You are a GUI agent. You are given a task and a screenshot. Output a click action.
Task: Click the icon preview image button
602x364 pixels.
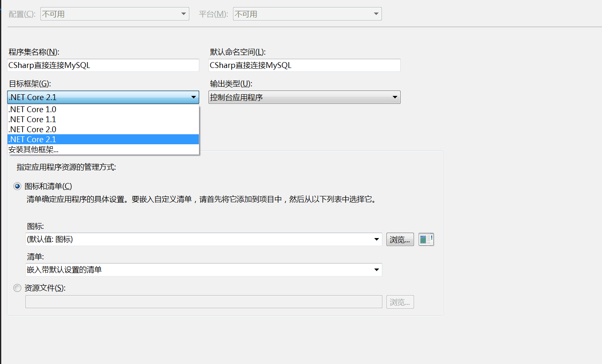pyautogui.click(x=426, y=239)
